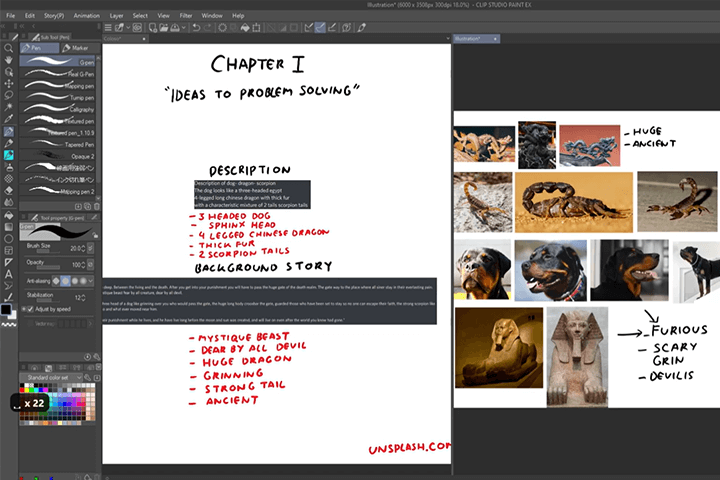Choose the Opaque 2 brush
The image size is (720, 480).
pos(58,156)
